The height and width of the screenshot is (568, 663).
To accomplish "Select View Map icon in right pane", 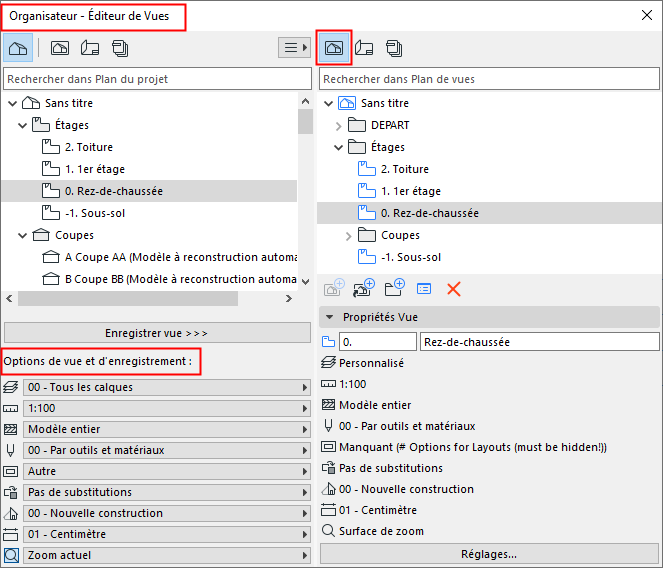I will pos(334,48).
